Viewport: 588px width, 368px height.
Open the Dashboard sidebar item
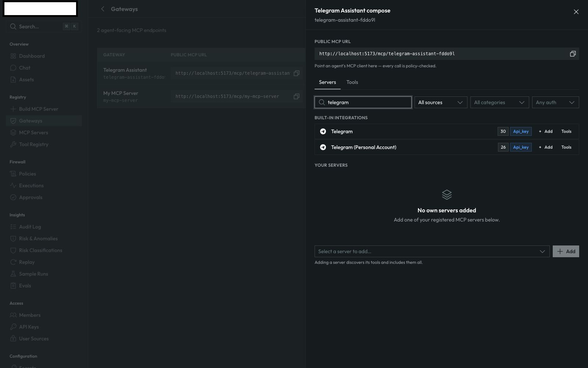pyautogui.click(x=44, y=56)
